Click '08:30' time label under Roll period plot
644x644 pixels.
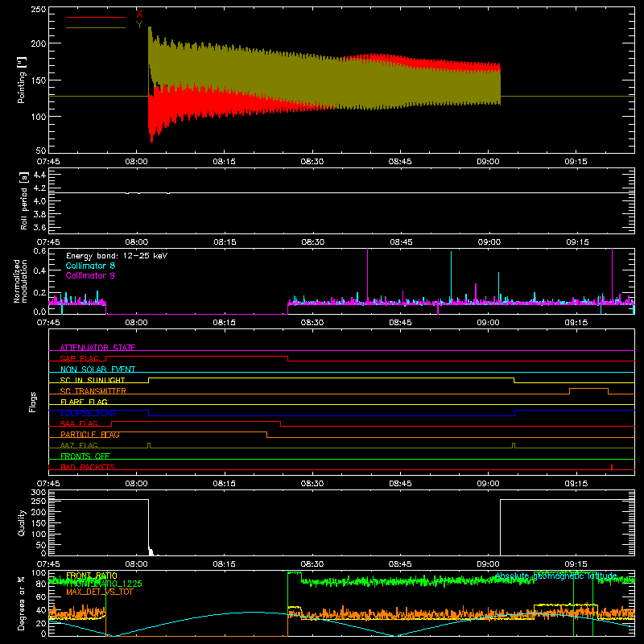coord(312,242)
